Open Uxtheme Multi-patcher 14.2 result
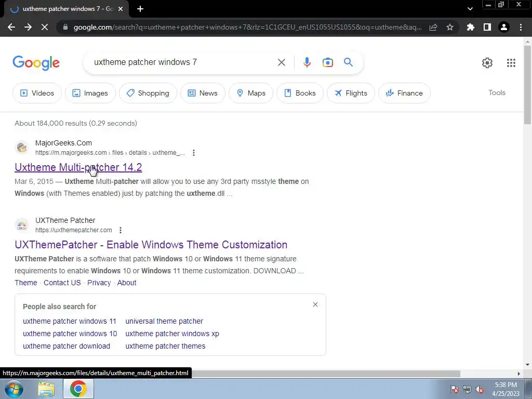Viewport: 532px width, 399px height. (x=78, y=167)
